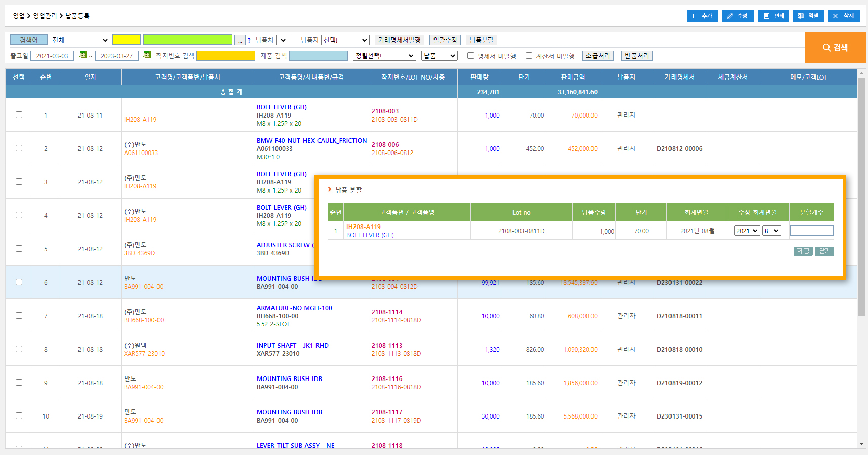The width and height of the screenshot is (868, 455).
Task: Enable the 명세서 미발행 checkbox
Action: pos(470,56)
